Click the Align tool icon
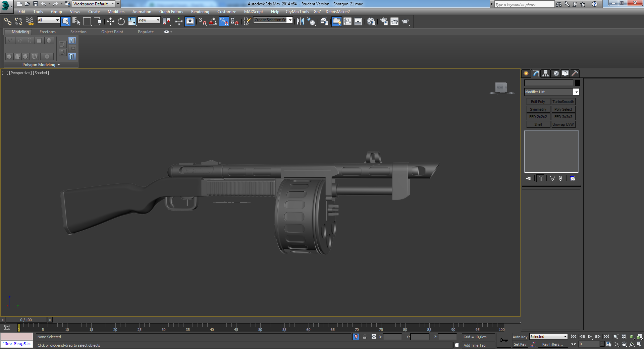644x349 pixels. pos(311,21)
